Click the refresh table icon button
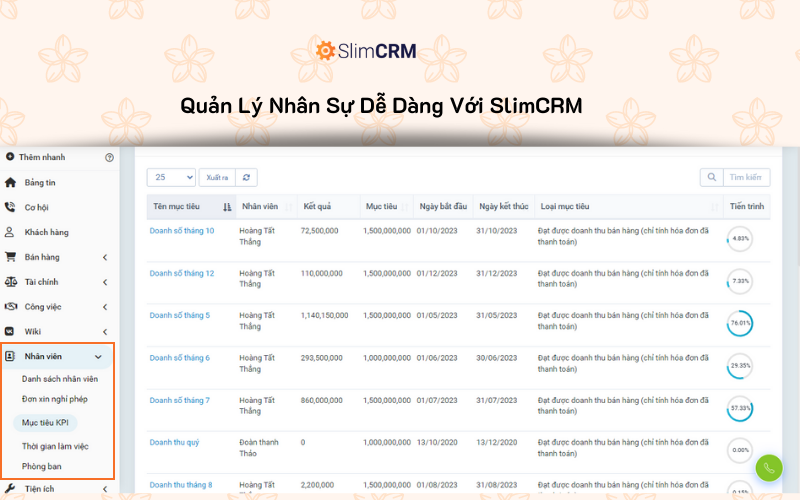The image size is (800, 500). tap(246, 178)
